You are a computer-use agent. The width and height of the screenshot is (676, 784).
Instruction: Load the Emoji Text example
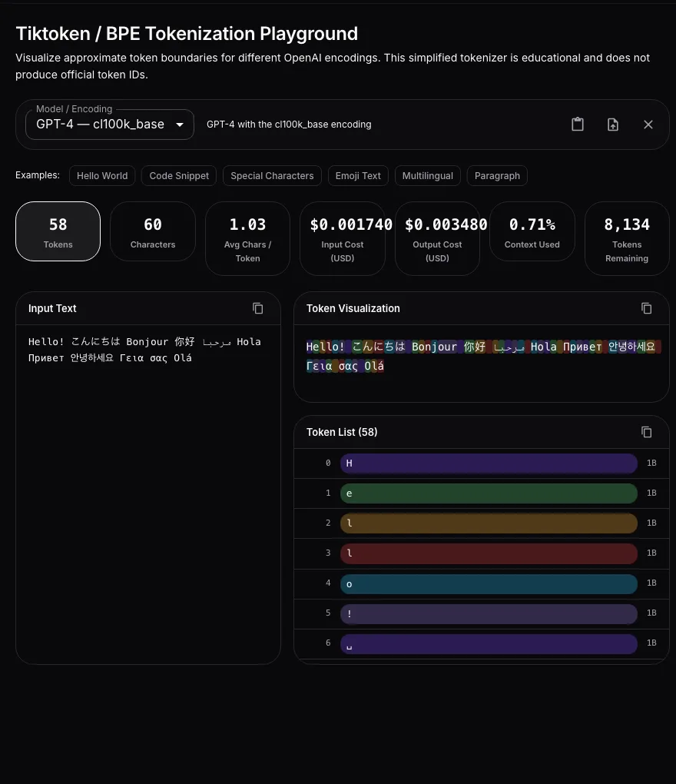358,175
